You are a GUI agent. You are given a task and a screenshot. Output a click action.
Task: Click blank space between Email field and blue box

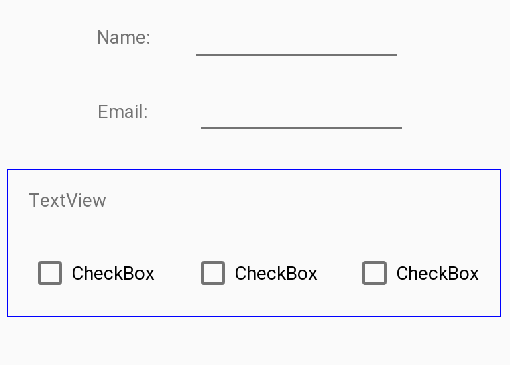pos(254,149)
